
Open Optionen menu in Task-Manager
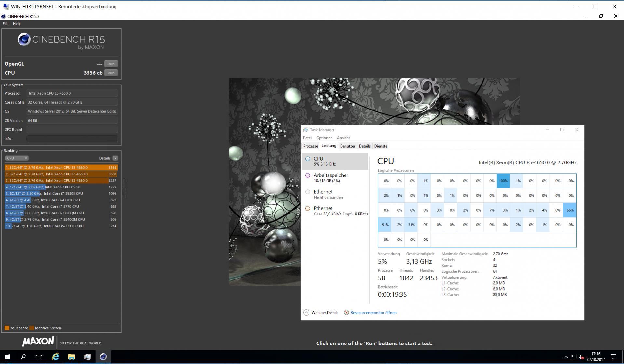click(324, 138)
